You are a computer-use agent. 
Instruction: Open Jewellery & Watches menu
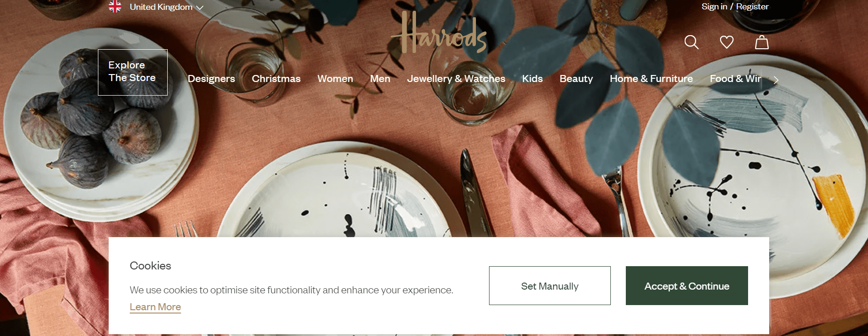456,79
